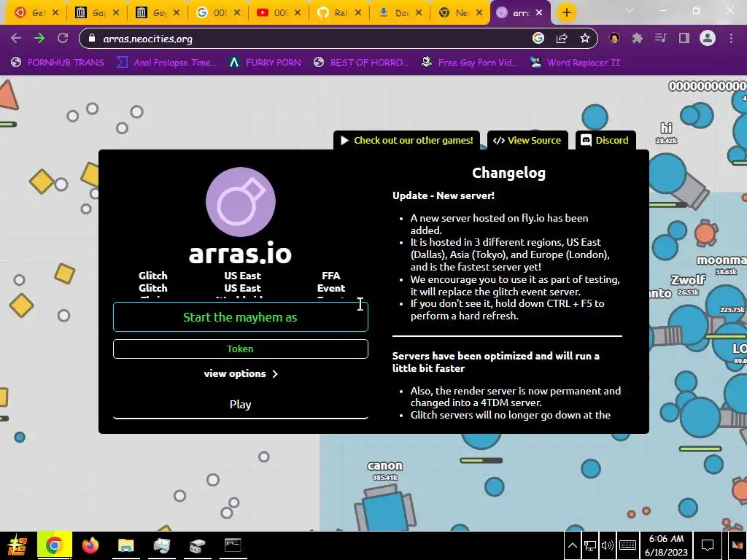Select the Glitch US East Event server row
This screenshot has height=560, width=747.
241,288
